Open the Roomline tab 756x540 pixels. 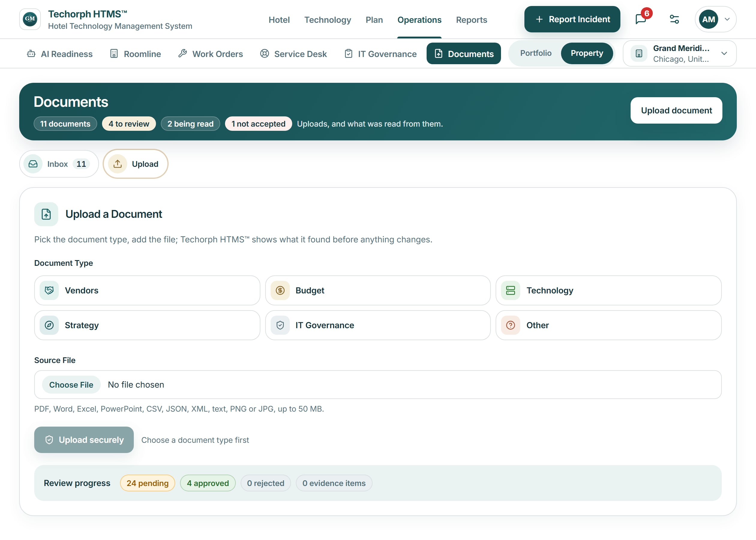click(x=135, y=53)
